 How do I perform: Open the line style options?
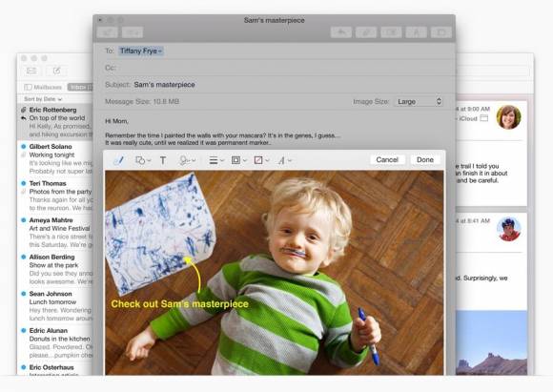pos(216,160)
